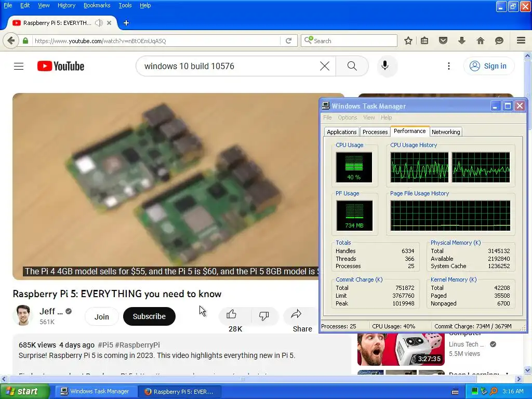Open the bookmarks list icon
532x399 pixels.
[x=424, y=41]
